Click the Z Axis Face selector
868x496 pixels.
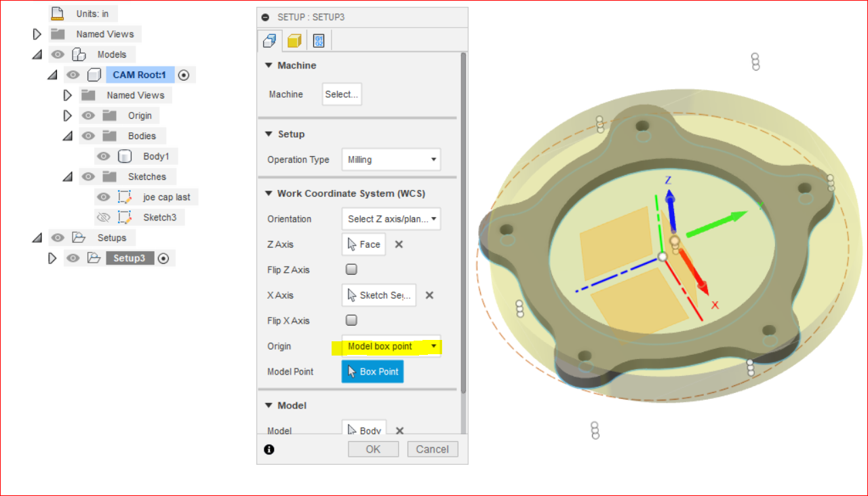click(x=363, y=244)
